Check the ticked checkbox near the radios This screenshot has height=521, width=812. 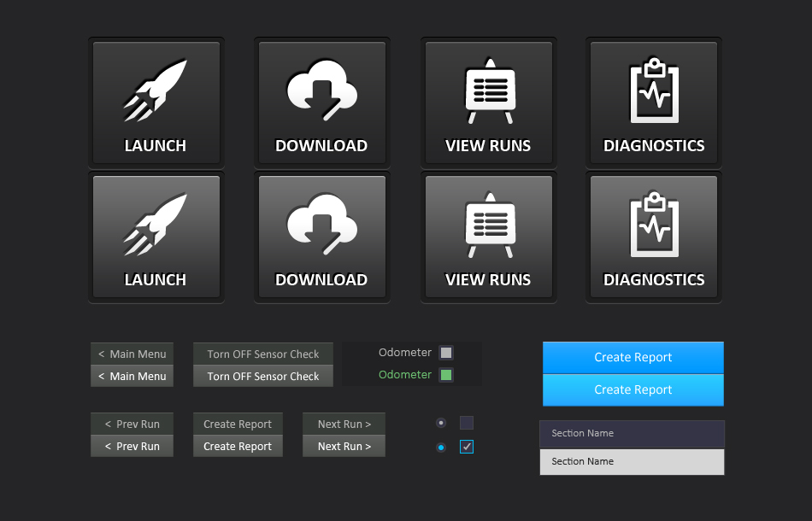pos(467,446)
